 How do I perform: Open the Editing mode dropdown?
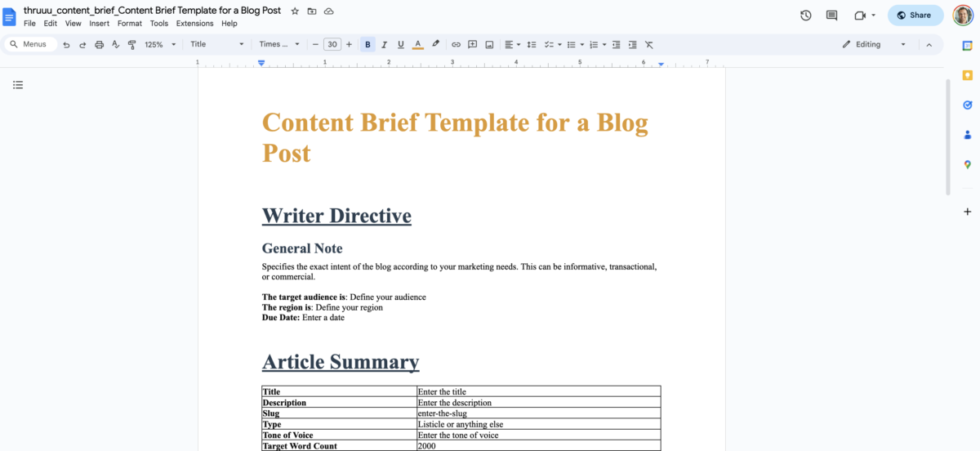point(874,44)
